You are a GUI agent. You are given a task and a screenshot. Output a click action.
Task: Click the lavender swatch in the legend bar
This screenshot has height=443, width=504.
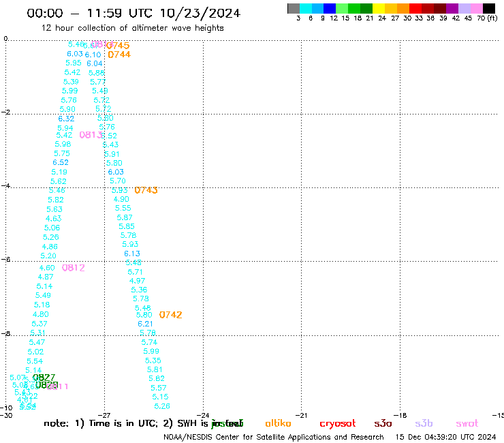[464, 8]
